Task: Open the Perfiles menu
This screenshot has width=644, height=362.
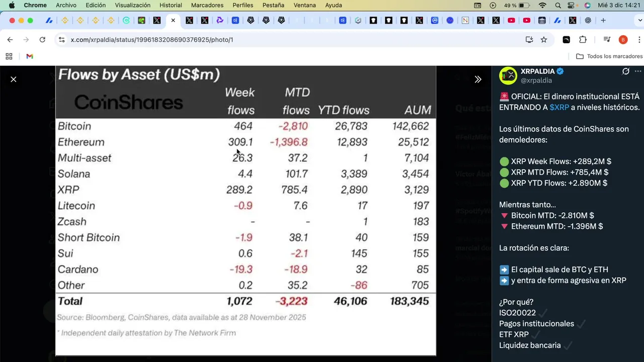Action: 243,5
